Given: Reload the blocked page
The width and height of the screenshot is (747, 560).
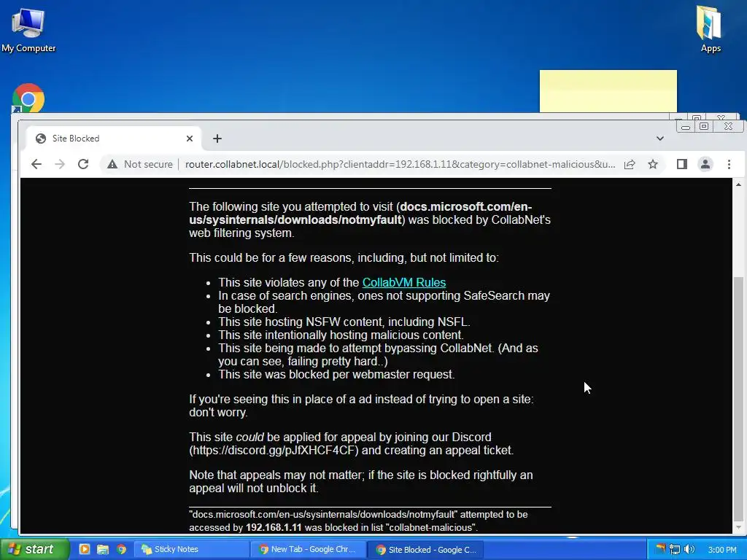Looking at the screenshot, I should [83, 164].
